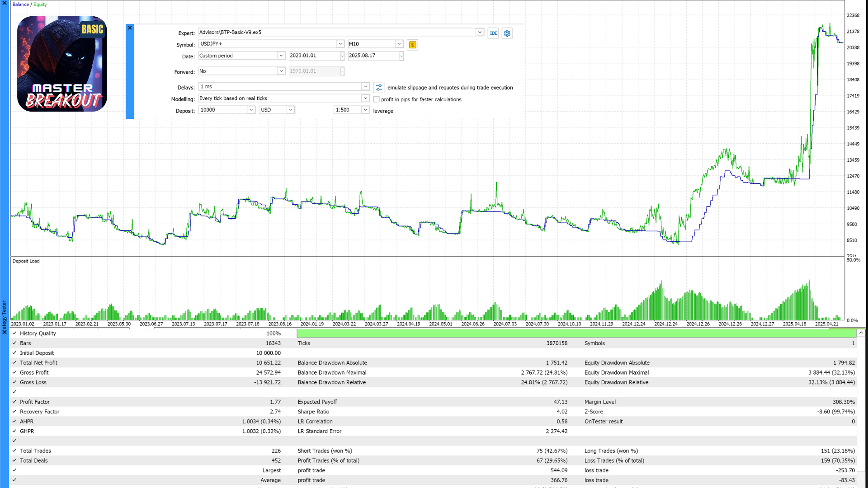Click the History Quality green progress bar
This screenshot has height=488, width=868.
[x=576, y=333]
